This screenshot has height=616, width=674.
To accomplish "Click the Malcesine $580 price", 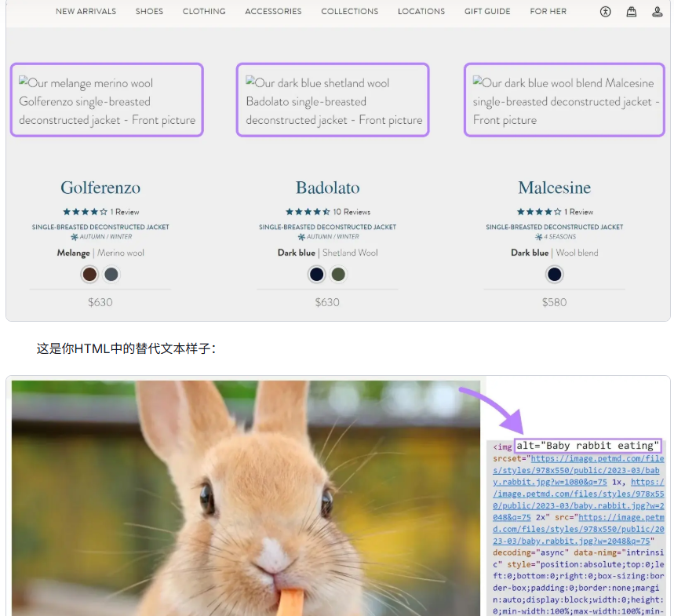I will click(554, 302).
